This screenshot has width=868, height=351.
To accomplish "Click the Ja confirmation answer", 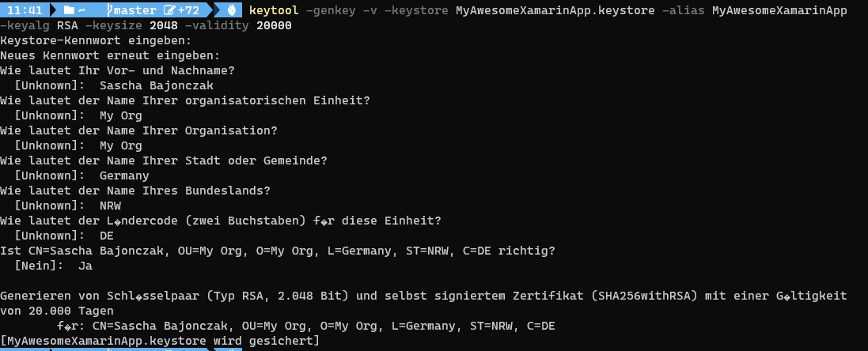I will [85, 266].
